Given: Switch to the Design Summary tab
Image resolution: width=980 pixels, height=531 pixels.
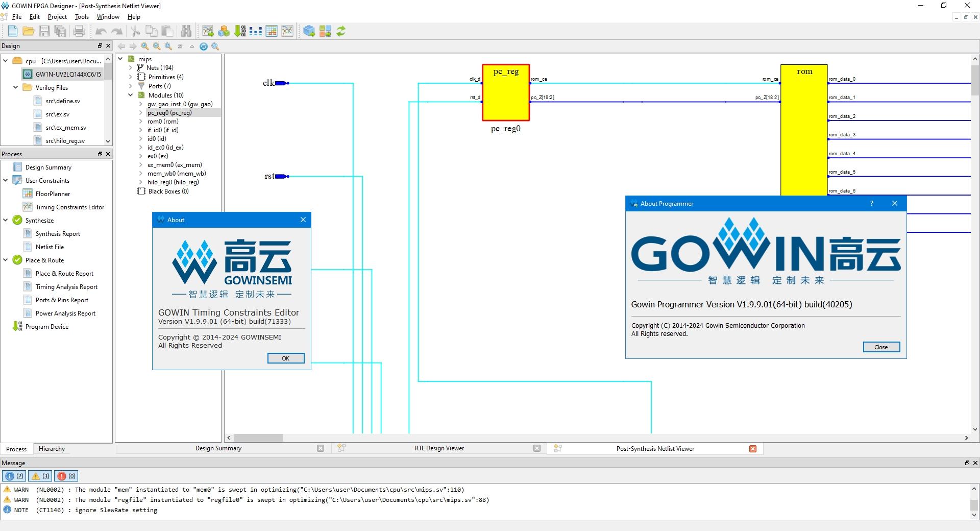Looking at the screenshot, I should tap(218, 448).
